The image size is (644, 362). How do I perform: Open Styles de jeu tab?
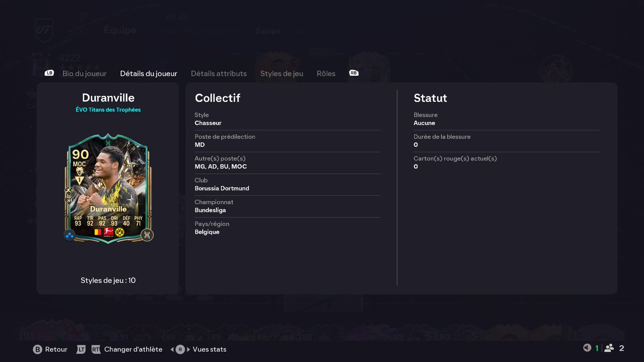[x=282, y=73]
